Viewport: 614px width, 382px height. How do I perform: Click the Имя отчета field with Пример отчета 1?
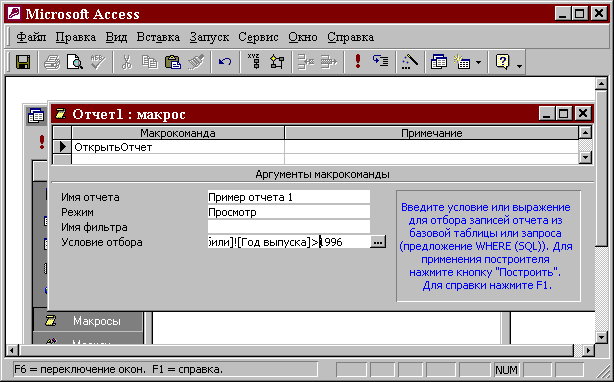289,197
